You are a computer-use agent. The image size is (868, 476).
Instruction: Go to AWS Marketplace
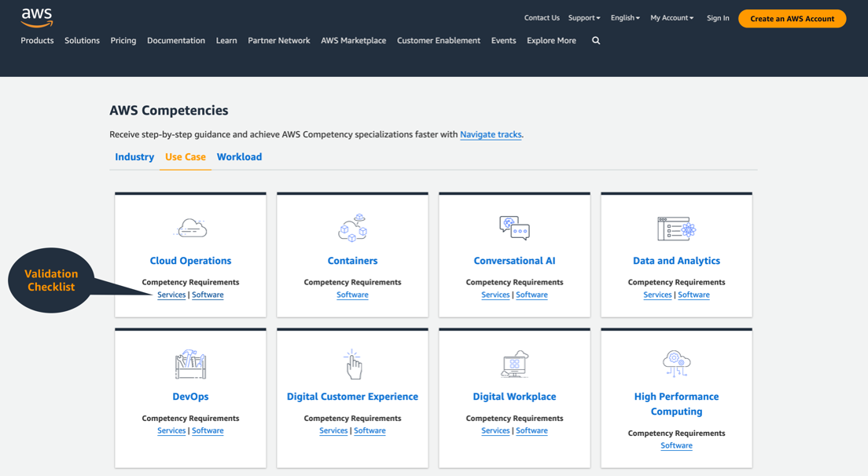353,40
